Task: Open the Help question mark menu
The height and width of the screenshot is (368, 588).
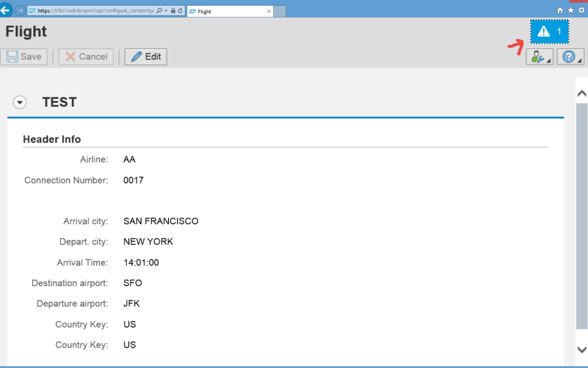Action: tap(570, 57)
